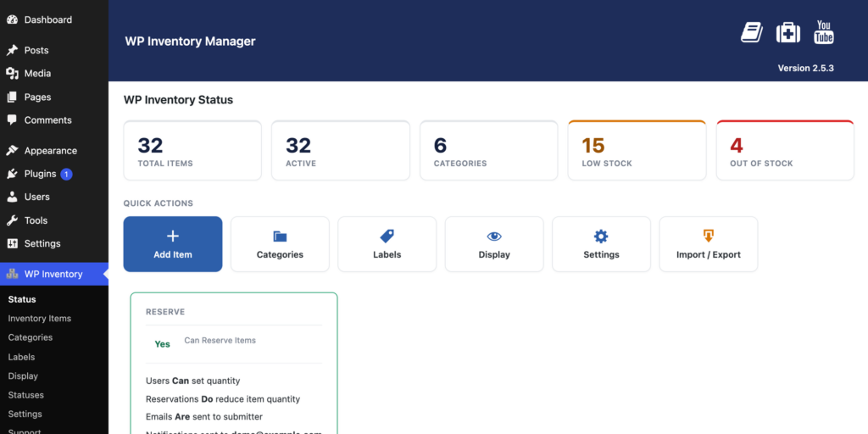Click the Plugins plug icon
The height and width of the screenshot is (434, 868).
12,174
